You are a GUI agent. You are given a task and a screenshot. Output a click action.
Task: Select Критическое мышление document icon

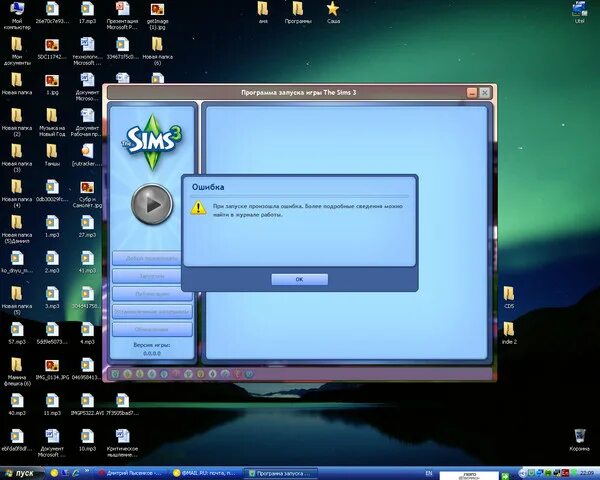(122, 443)
